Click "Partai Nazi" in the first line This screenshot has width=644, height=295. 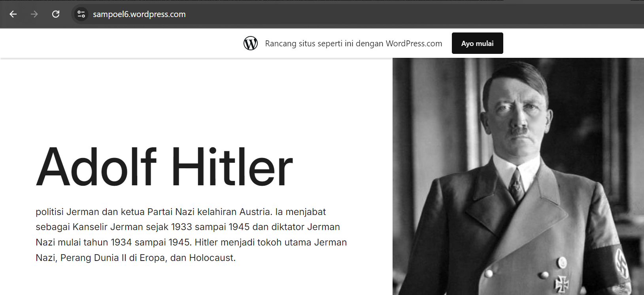point(171,212)
